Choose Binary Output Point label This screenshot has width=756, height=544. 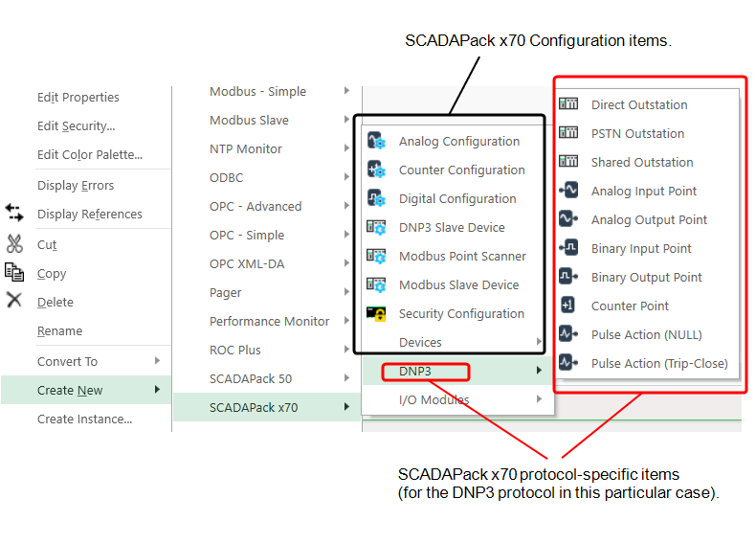tap(647, 278)
